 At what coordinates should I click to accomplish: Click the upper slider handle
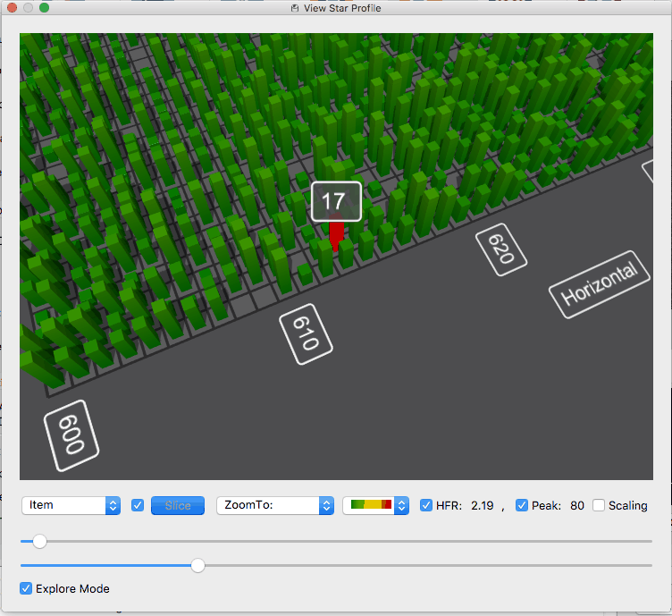[x=39, y=541]
